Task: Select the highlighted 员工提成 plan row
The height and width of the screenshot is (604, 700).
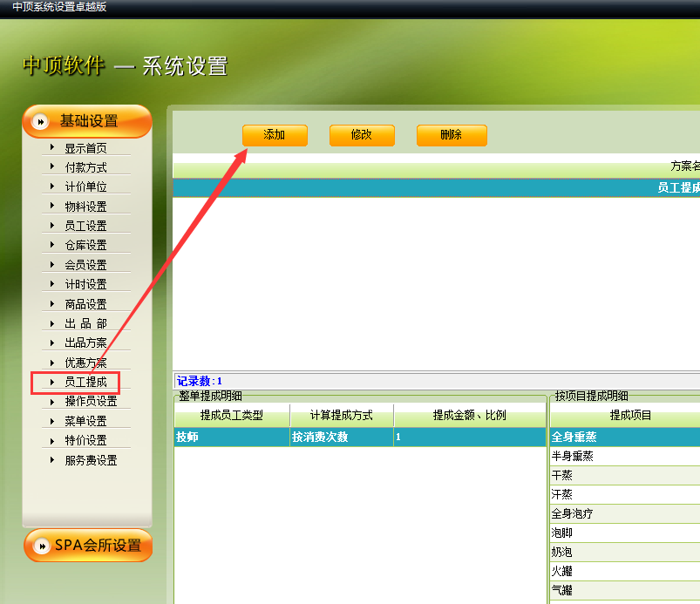Action: 436,187
